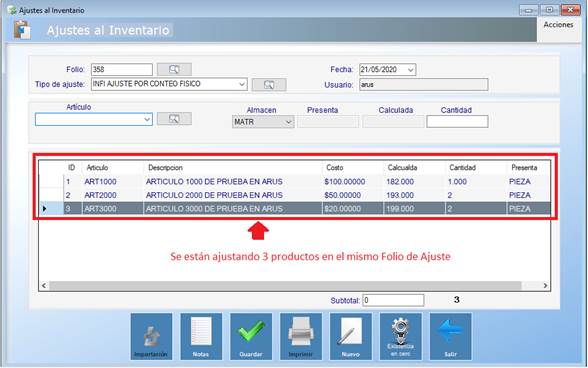
Task: Select the row with ART1000
Action: [295, 182]
